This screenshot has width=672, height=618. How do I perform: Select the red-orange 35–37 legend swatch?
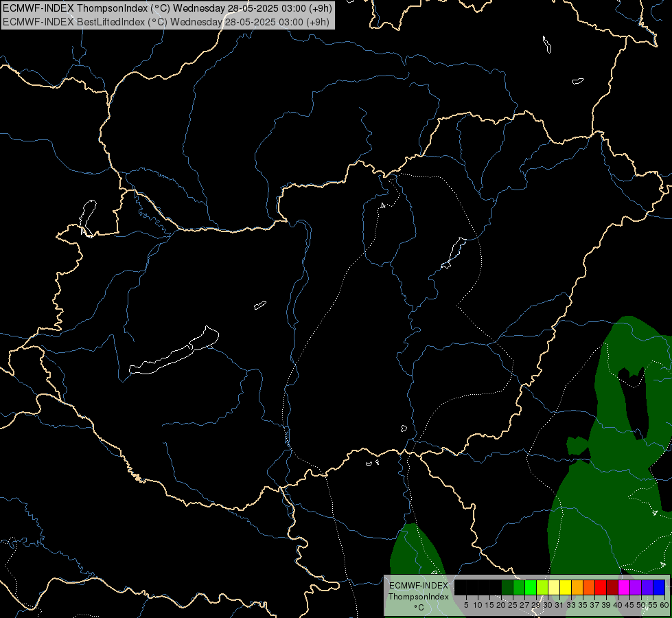click(x=589, y=587)
